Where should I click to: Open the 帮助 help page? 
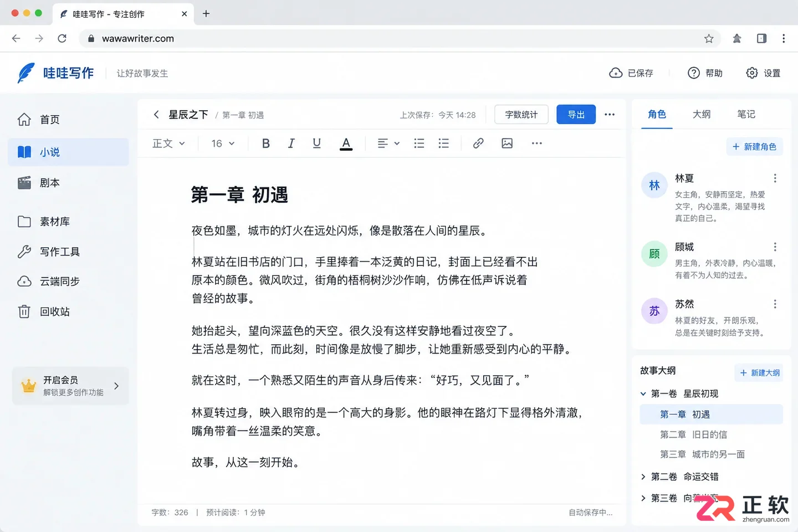pos(705,73)
